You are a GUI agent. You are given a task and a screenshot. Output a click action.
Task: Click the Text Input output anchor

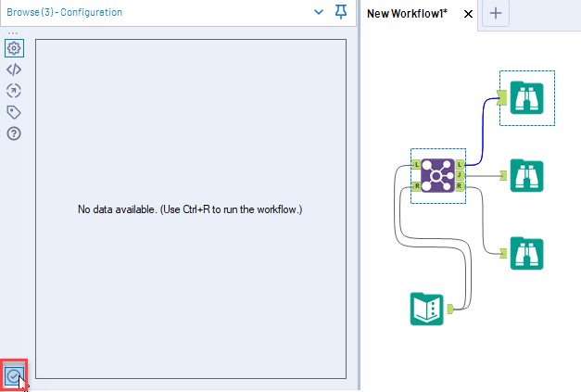point(450,309)
